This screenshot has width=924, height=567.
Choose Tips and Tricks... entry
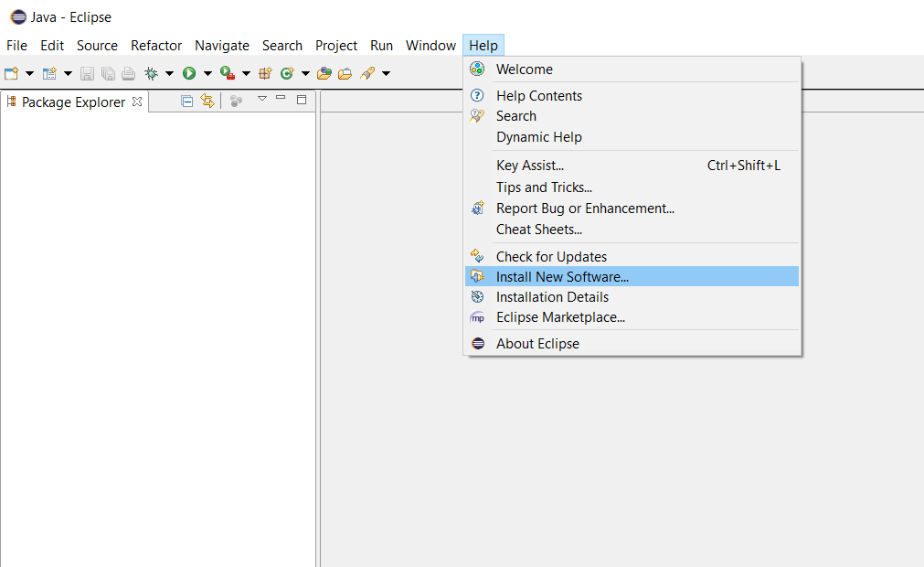pos(632,187)
